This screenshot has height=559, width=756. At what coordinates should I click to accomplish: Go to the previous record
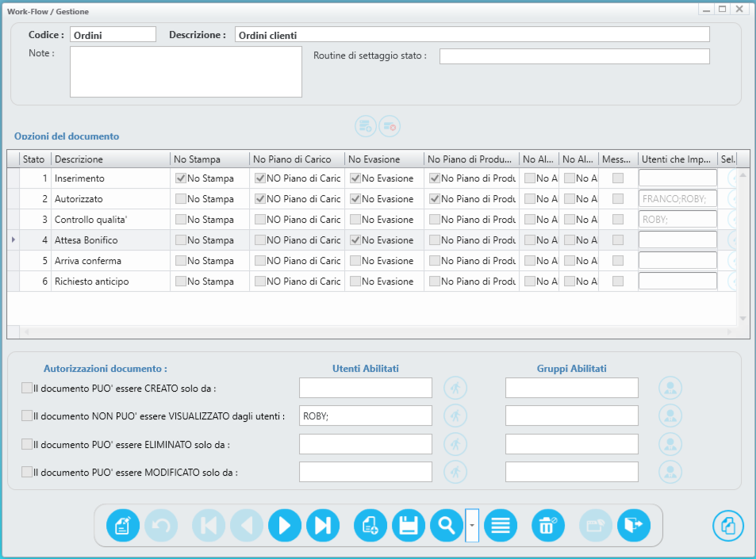[247, 525]
